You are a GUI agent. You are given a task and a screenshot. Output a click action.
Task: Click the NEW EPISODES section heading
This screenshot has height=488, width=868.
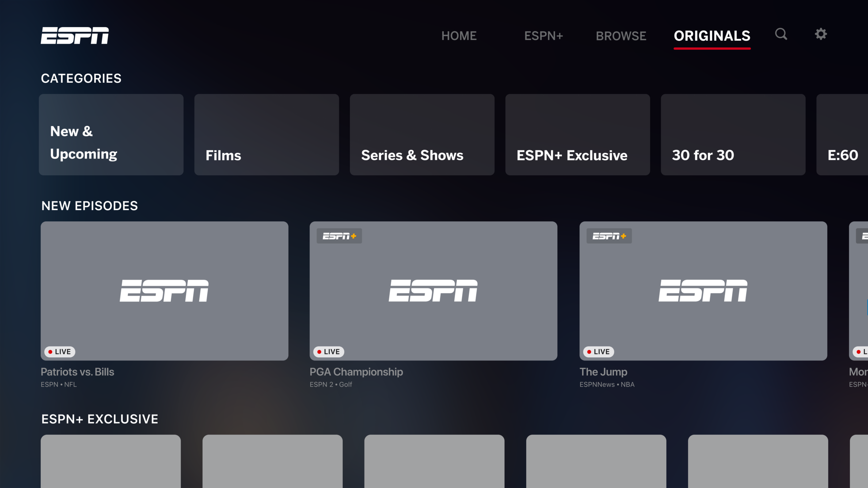tap(90, 206)
